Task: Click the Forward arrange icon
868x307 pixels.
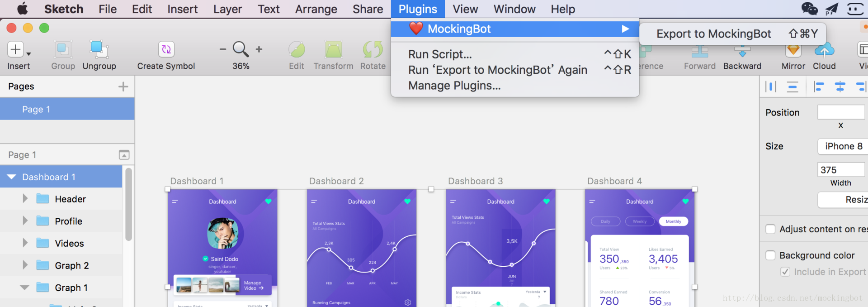Action: (x=699, y=51)
